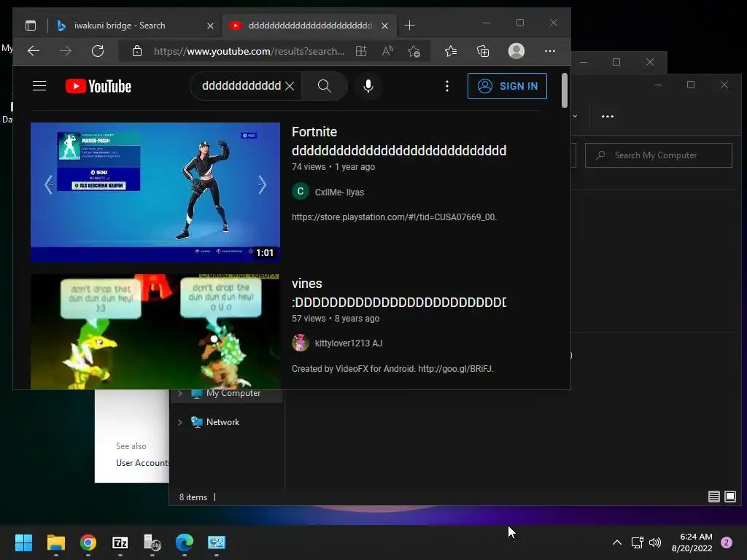Image resolution: width=747 pixels, height=560 pixels.
Task: Open the Control Panel taskbar icon
Action: coord(217,542)
